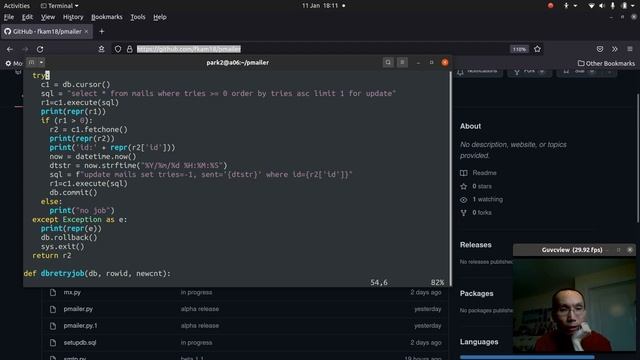Click the 'def dbretryjob(db, rowid, newcnt):' line
This screenshot has width=640, height=360.
coord(97,273)
